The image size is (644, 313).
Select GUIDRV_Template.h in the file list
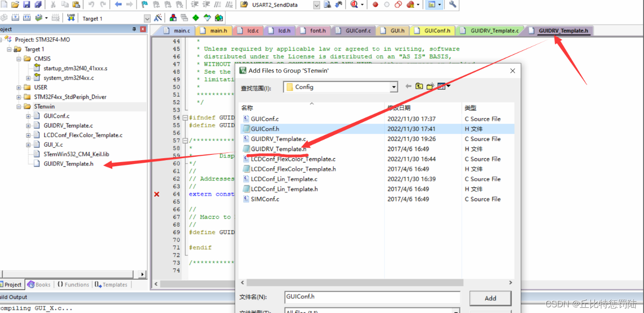(x=278, y=149)
